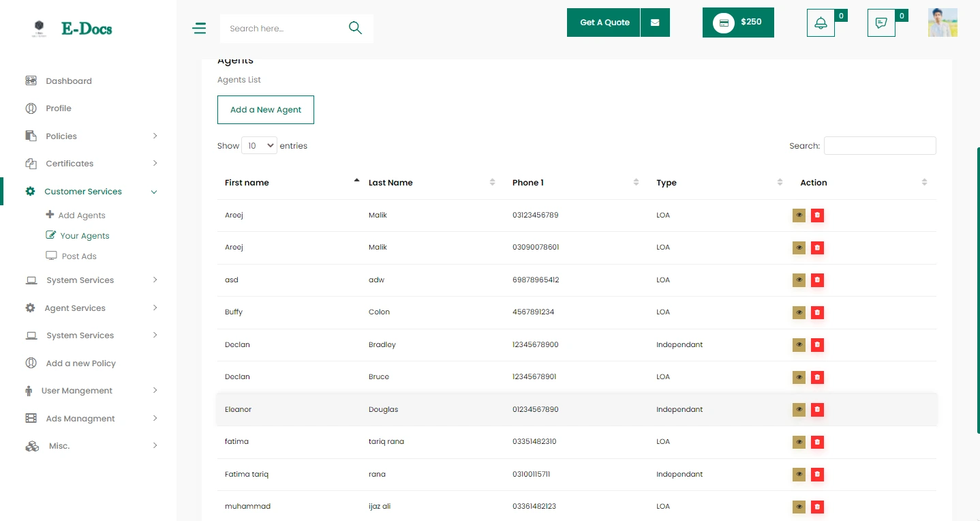980x521 pixels.
Task: Open the Your Agents submenu link
Action: (x=78, y=236)
